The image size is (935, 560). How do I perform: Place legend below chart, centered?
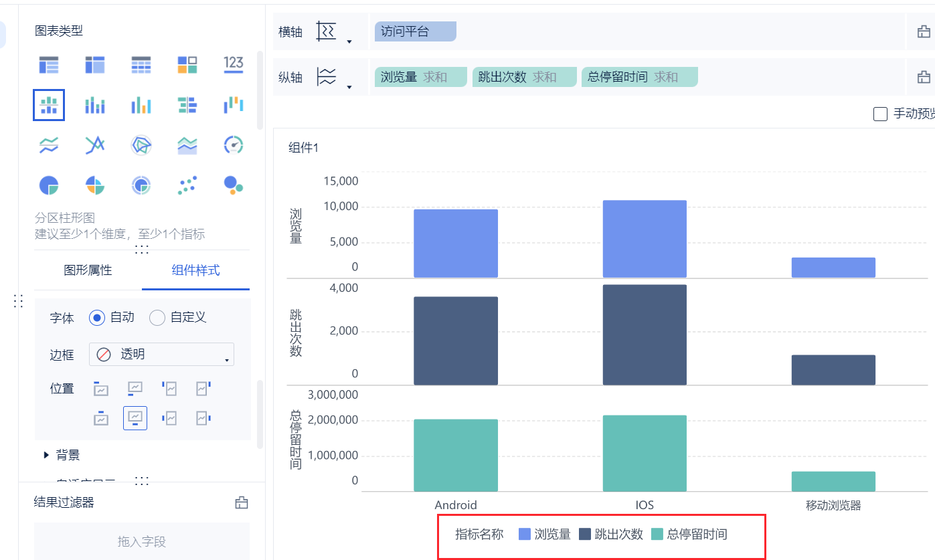135,418
